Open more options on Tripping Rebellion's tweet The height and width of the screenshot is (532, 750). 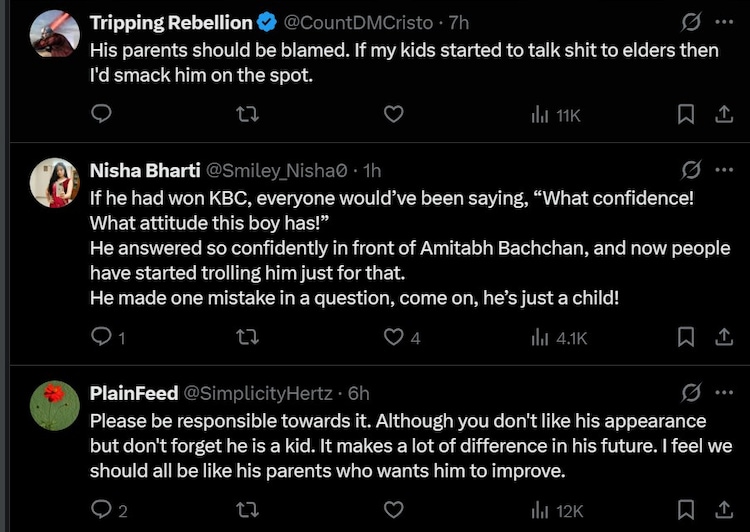tap(723, 22)
